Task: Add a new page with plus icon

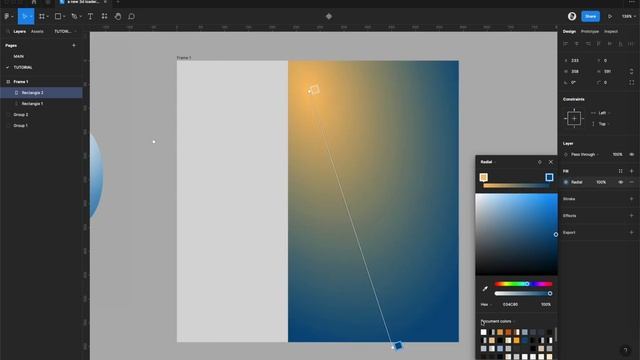Action: pyautogui.click(x=74, y=45)
